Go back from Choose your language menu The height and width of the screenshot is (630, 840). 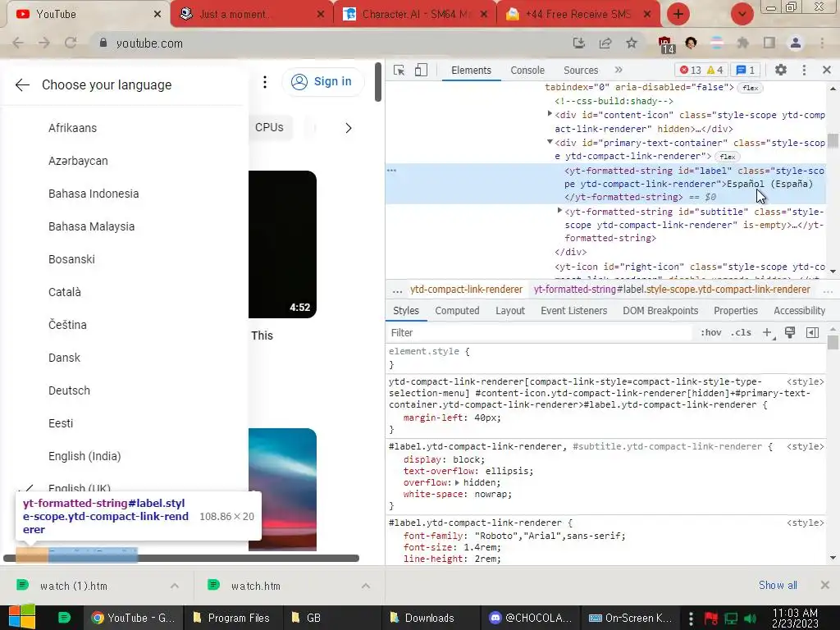[22, 84]
